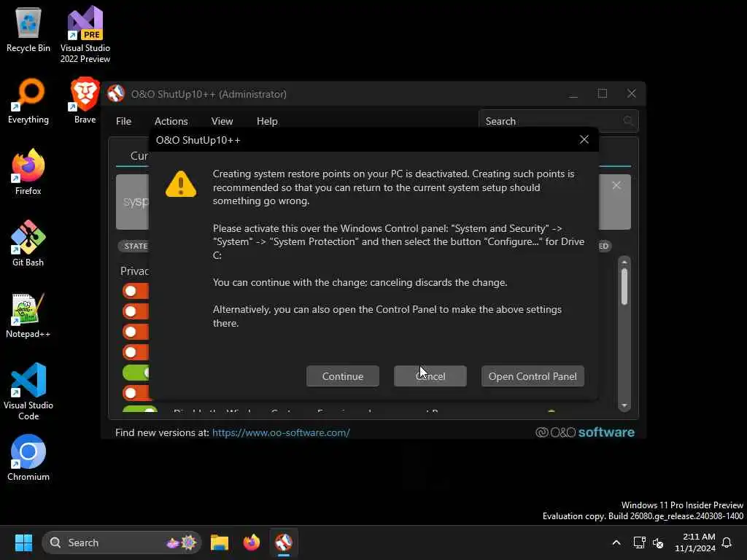This screenshot has width=747, height=560.
Task: Click the search magnifier icon in ShutUp10++
Action: click(x=628, y=121)
